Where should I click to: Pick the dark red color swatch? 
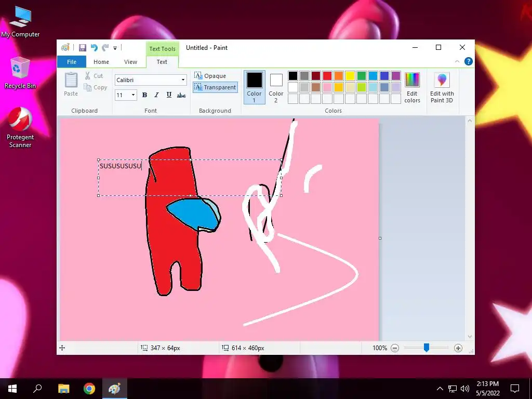(316, 76)
